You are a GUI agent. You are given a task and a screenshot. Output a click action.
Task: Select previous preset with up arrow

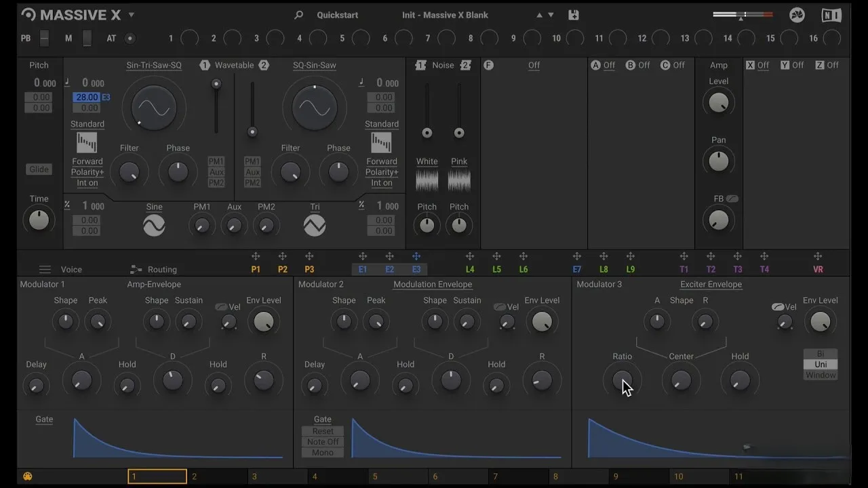tap(540, 15)
